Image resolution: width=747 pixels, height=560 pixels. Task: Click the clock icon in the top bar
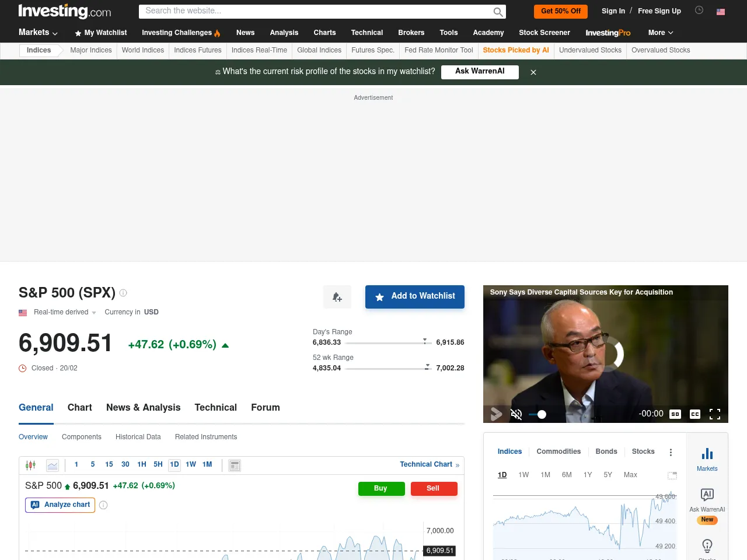coord(699,10)
